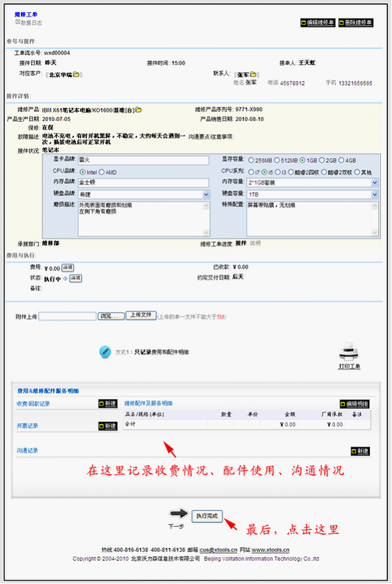Open the folder icon next to 北京华瑞
The height and width of the screenshot is (584, 392).
coord(76,74)
